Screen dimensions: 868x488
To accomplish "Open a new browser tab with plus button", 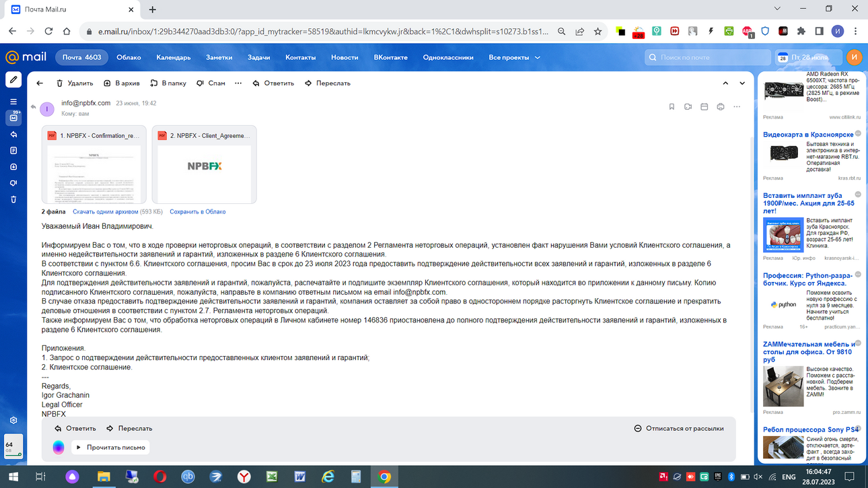I will coord(153,9).
